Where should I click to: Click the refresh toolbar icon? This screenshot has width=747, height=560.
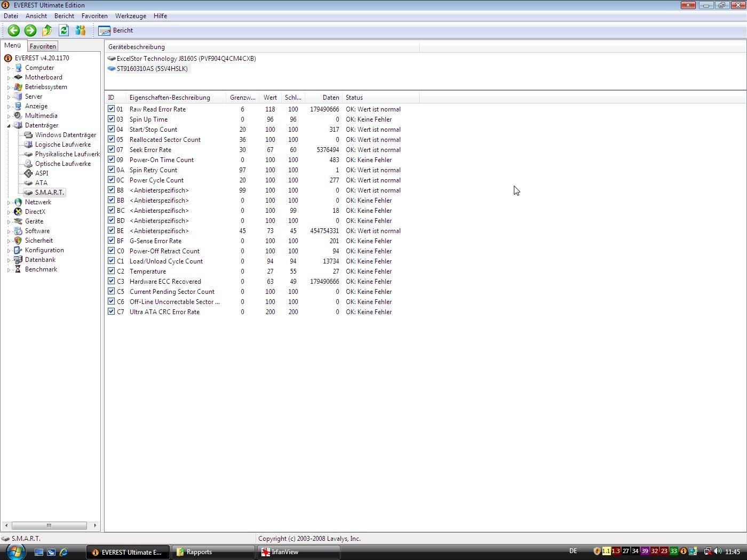pyautogui.click(x=63, y=30)
